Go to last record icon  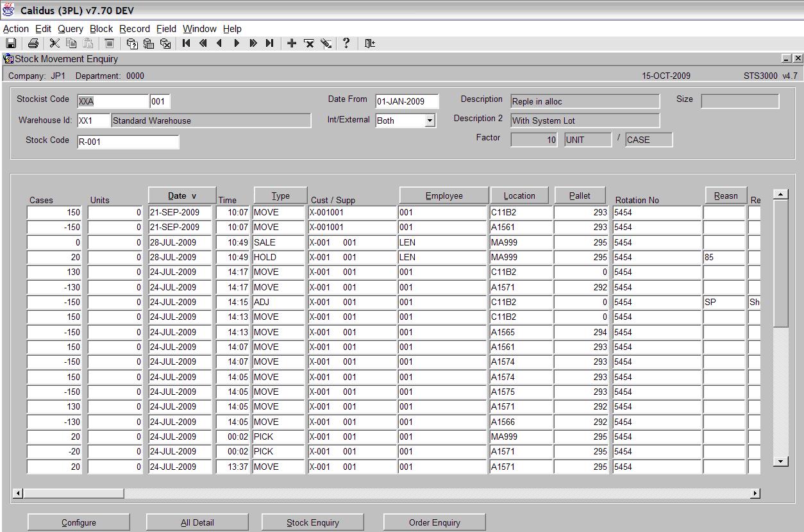click(x=270, y=44)
